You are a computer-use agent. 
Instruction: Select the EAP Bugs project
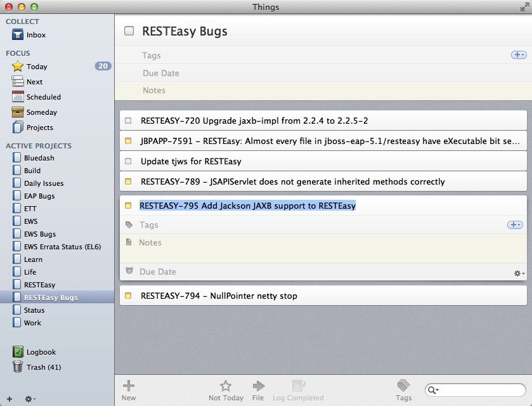[x=39, y=196]
